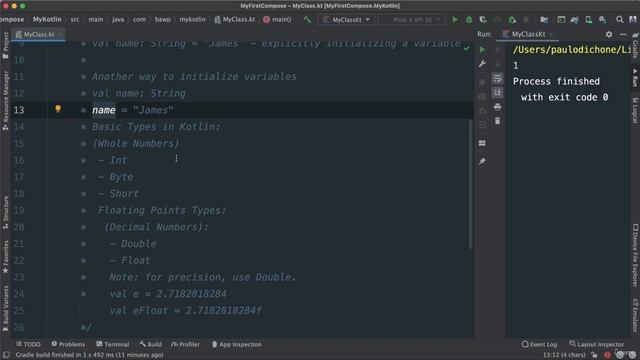Open the Structure side panel
Image resolution: width=640 pixels, height=360 pixels.
[x=5, y=212]
